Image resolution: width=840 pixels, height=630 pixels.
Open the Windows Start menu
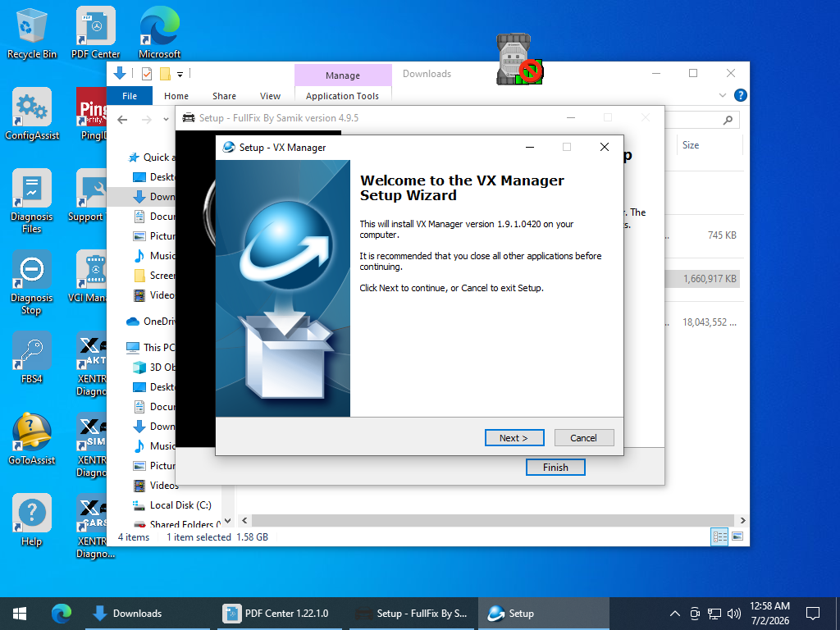pos(20,614)
